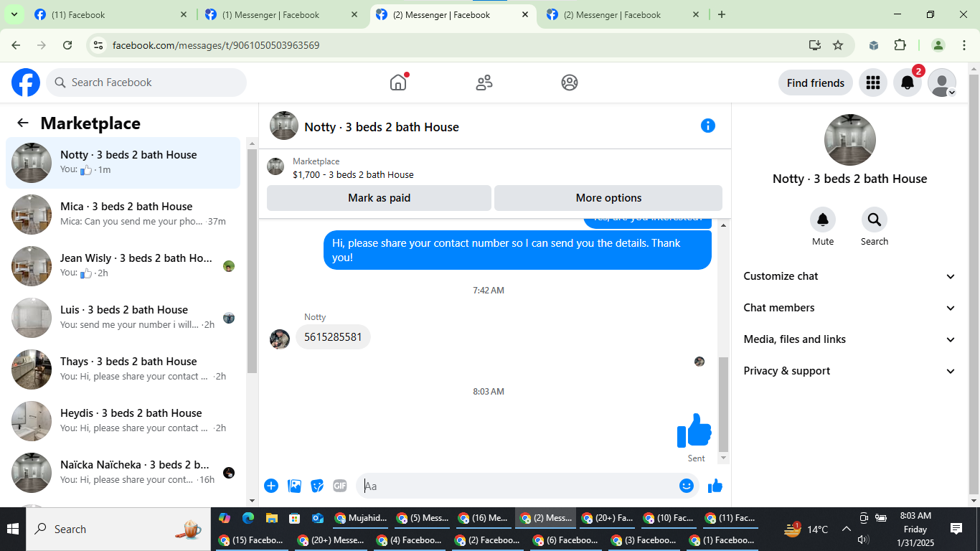980x551 pixels.
Task: Open the Heydis 3 beds 2 bath conversation
Action: coord(123,420)
